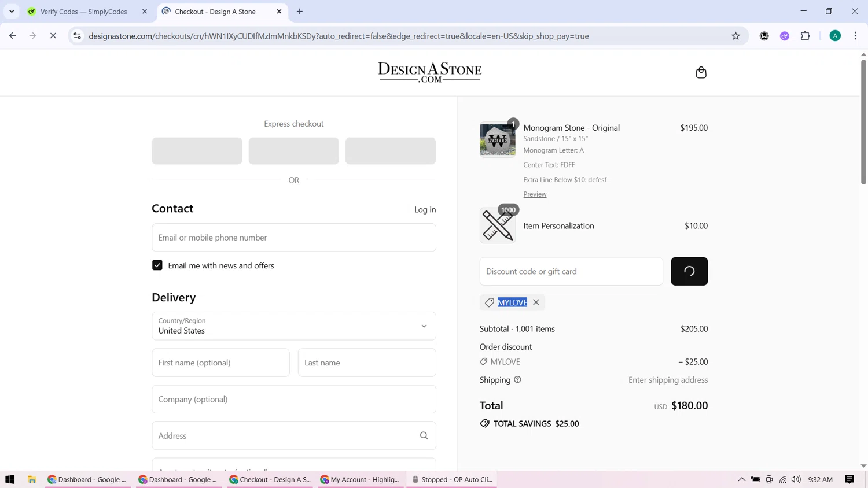The image size is (868, 488).
Task: Open the tab search dropdown arrow
Action: point(12,12)
